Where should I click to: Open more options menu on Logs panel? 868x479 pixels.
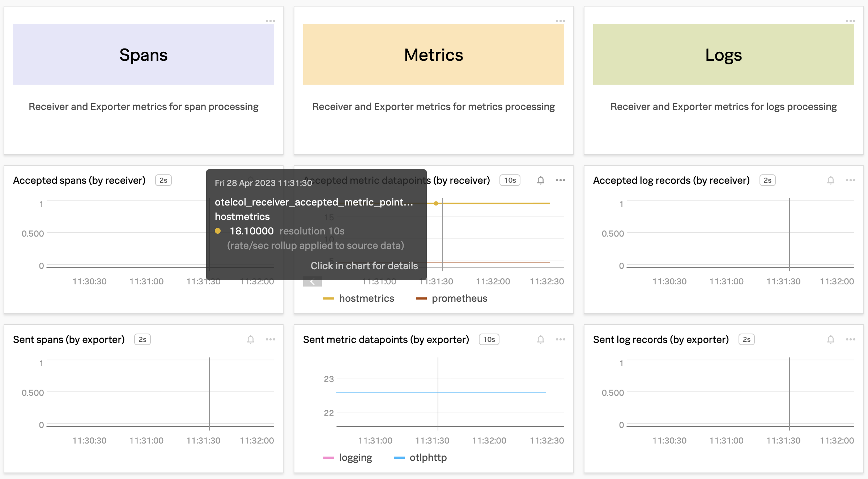(850, 21)
